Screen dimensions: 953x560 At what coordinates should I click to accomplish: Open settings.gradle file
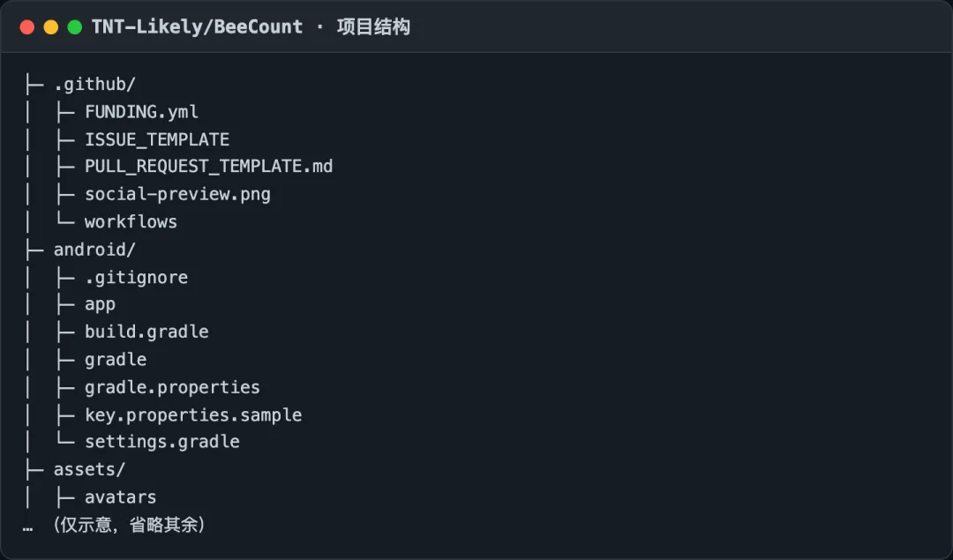(x=161, y=442)
